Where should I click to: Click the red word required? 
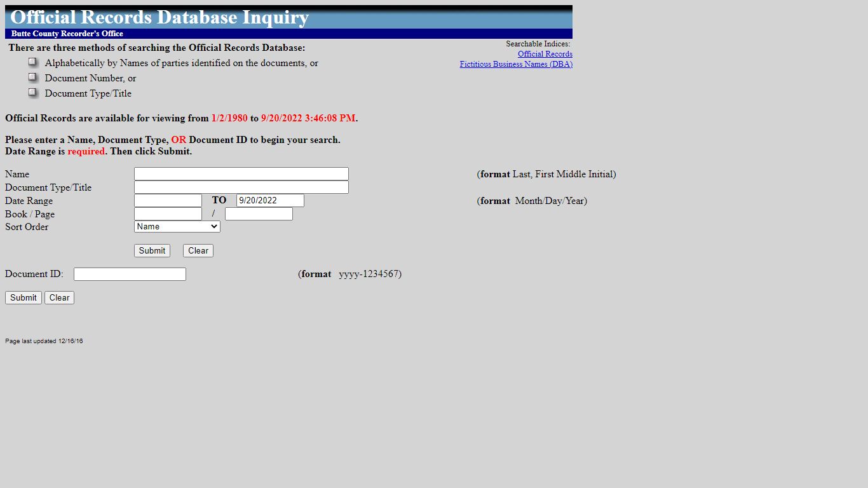click(86, 151)
